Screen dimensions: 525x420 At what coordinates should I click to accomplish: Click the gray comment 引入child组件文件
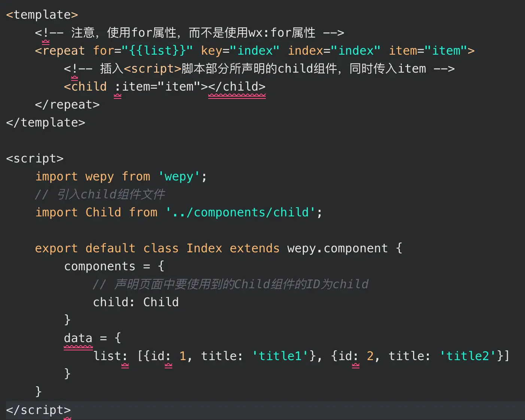pos(100,194)
